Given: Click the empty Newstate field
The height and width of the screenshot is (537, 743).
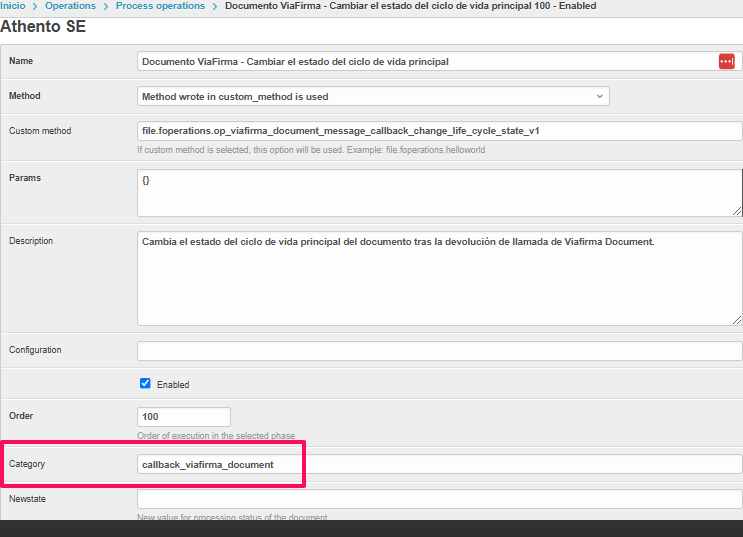Looking at the screenshot, I should (439, 498).
